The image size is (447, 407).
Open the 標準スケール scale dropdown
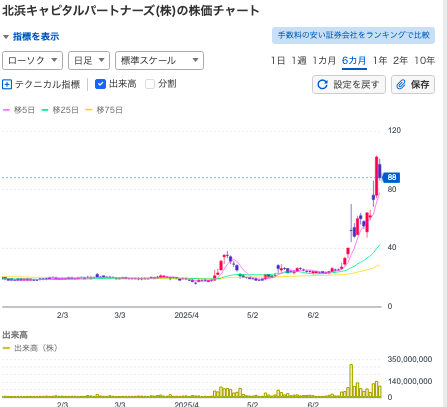159,60
